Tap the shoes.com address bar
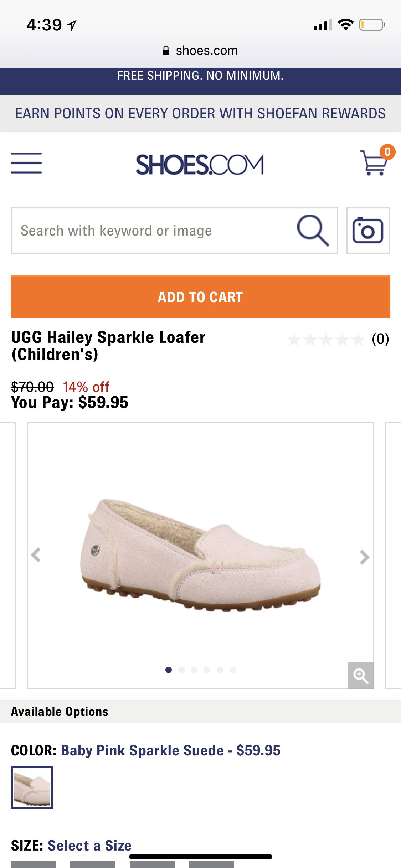401x868 pixels. click(200, 51)
